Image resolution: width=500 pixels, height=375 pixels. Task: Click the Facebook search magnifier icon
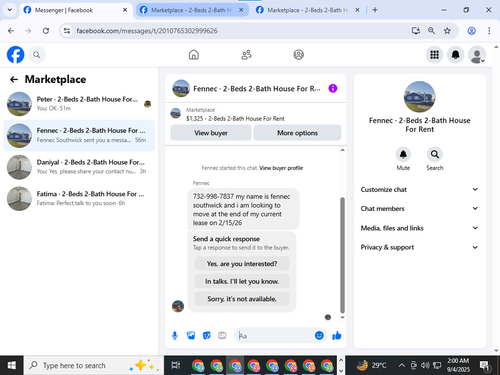(x=37, y=55)
